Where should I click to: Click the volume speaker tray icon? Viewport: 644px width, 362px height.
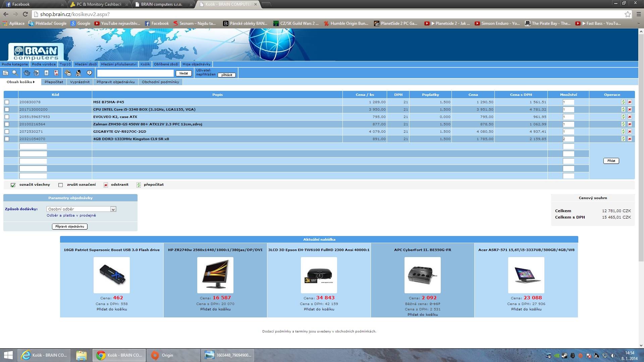click(613, 356)
